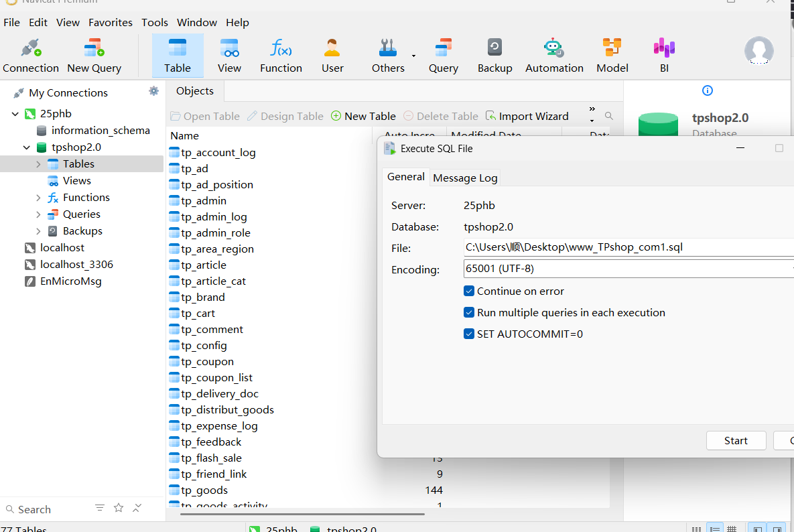Screen dimensions: 794x532
Task: Toggle Continue on error checkbox
Action: pyautogui.click(x=469, y=291)
